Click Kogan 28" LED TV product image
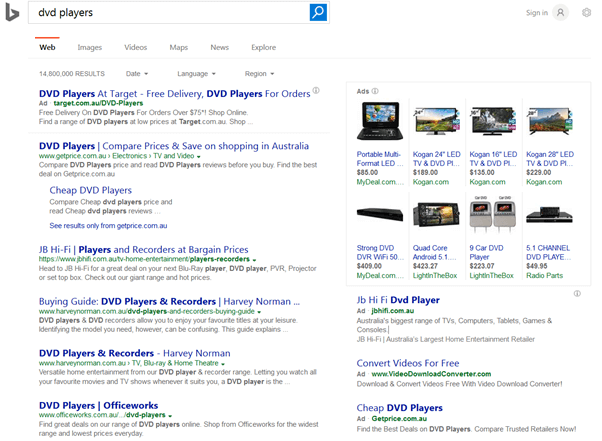This screenshot has height=441, width=602. [549, 121]
